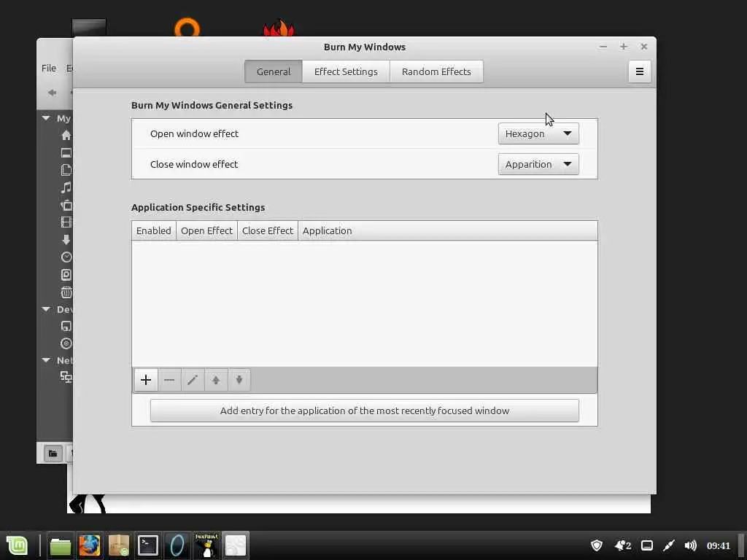Open Downloads arrow icon in file manager sidebar
This screenshot has height=560, width=747.
coord(66,239)
